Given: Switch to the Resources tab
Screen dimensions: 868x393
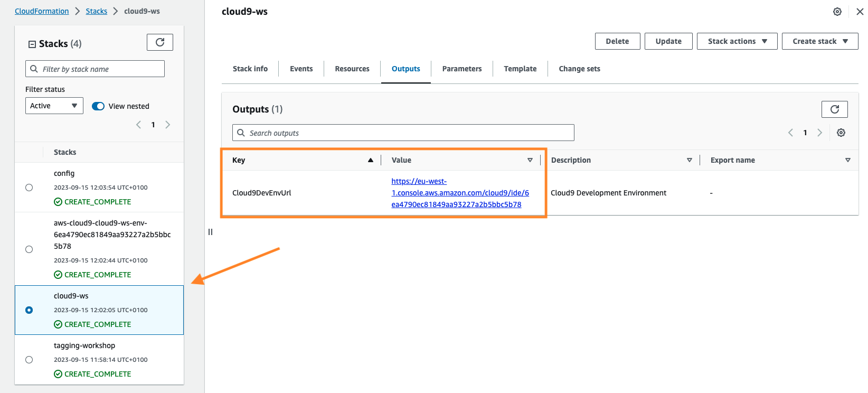Looking at the screenshot, I should click(x=352, y=69).
